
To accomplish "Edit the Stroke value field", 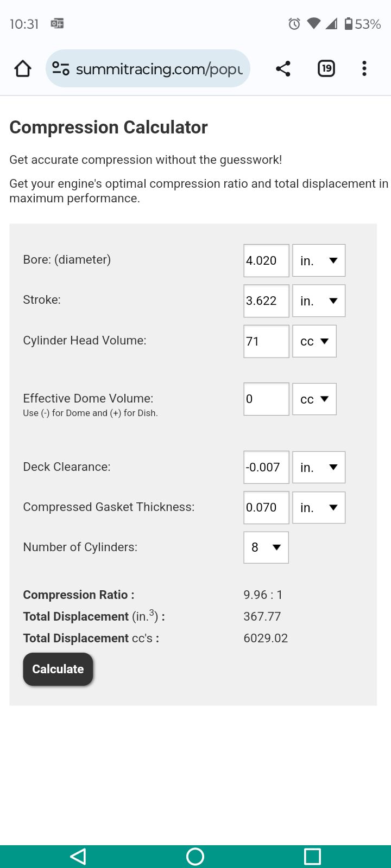I will click(266, 301).
